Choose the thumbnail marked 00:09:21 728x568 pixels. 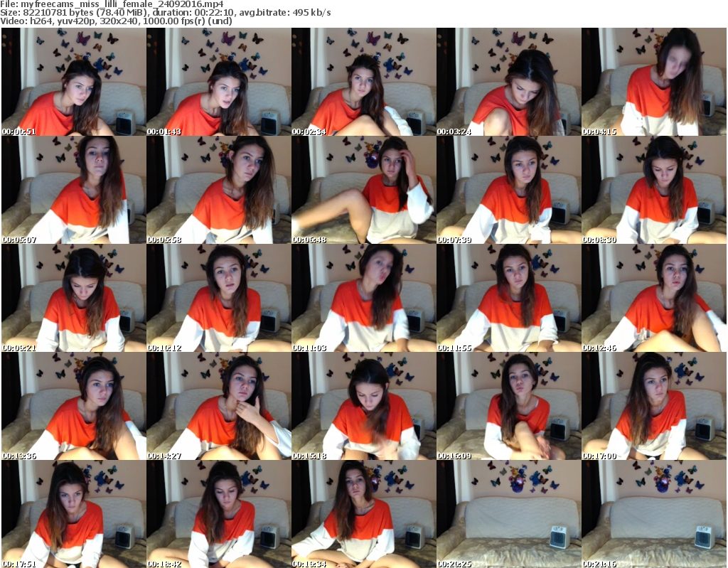pos(73,299)
